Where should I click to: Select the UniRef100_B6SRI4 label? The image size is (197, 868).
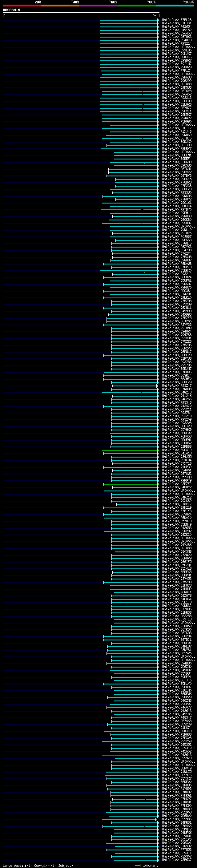point(177,376)
